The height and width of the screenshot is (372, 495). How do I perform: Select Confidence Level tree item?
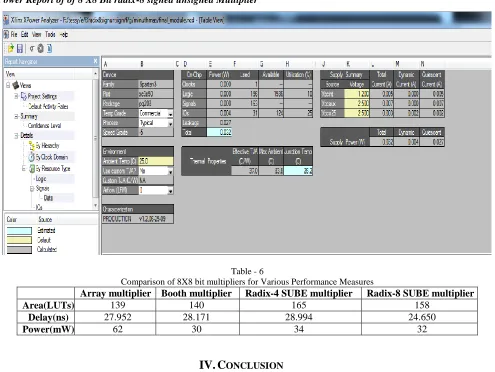[44, 126]
